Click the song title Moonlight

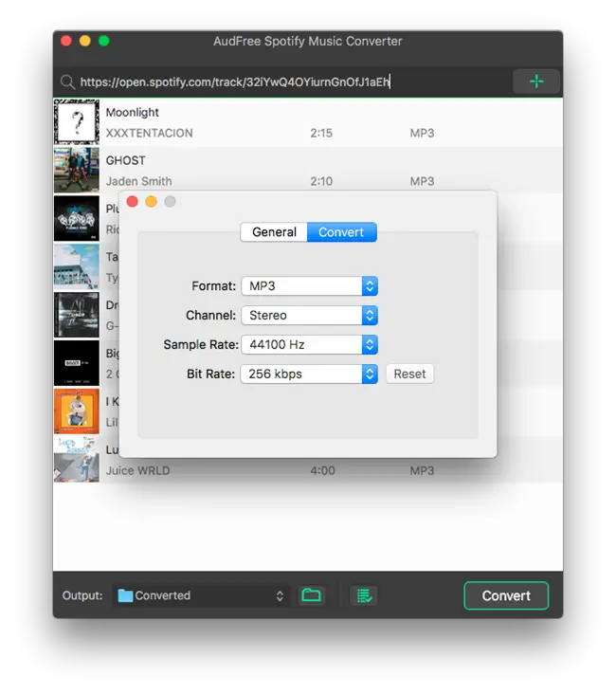(132, 113)
